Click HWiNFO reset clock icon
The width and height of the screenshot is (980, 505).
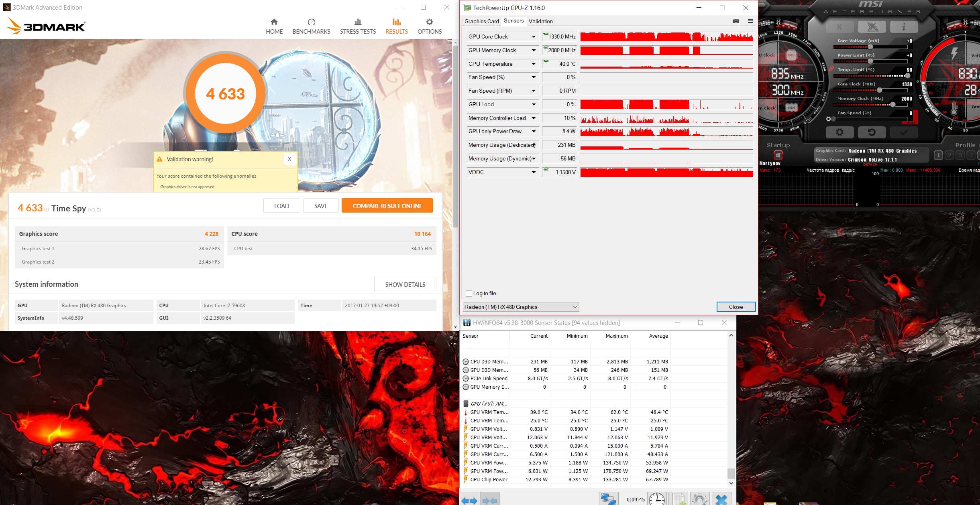[x=657, y=499]
